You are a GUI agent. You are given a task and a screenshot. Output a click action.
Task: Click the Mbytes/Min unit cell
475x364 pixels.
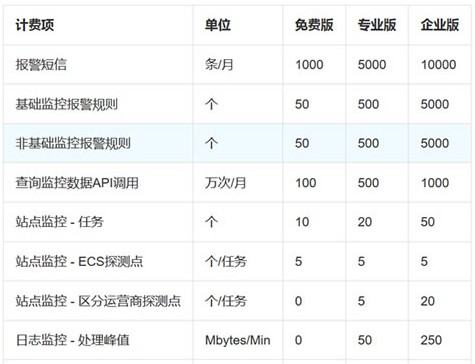click(x=237, y=340)
